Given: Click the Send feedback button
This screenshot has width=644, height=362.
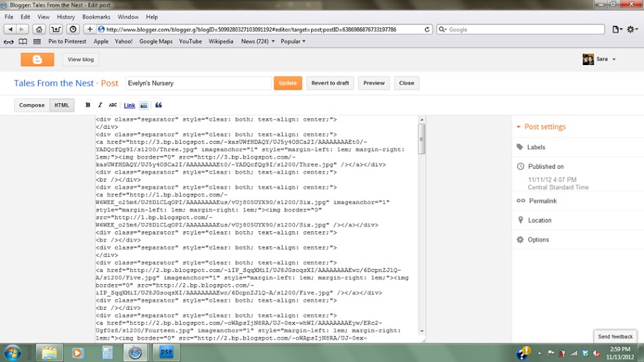Looking at the screenshot, I should tap(616, 336).
